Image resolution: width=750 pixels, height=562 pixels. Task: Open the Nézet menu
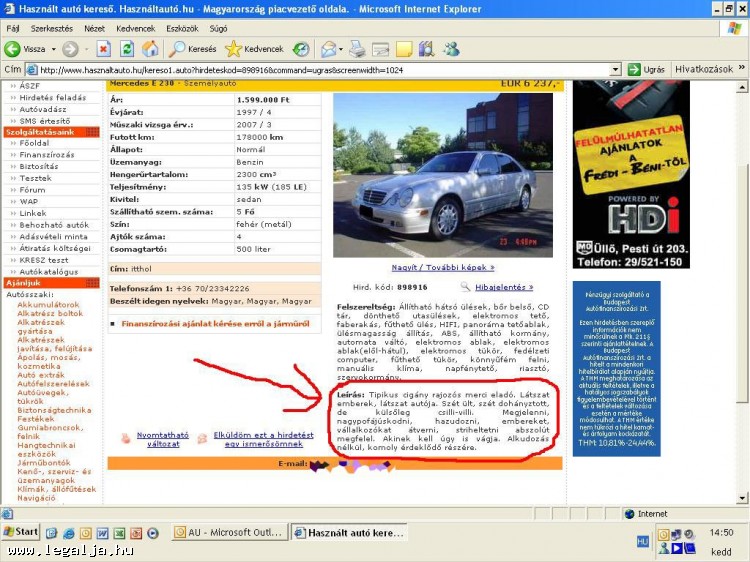(x=94, y=28)
